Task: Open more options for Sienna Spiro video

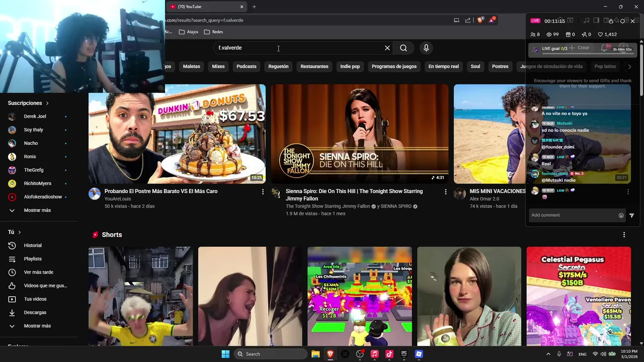Action: pos(445,192)
